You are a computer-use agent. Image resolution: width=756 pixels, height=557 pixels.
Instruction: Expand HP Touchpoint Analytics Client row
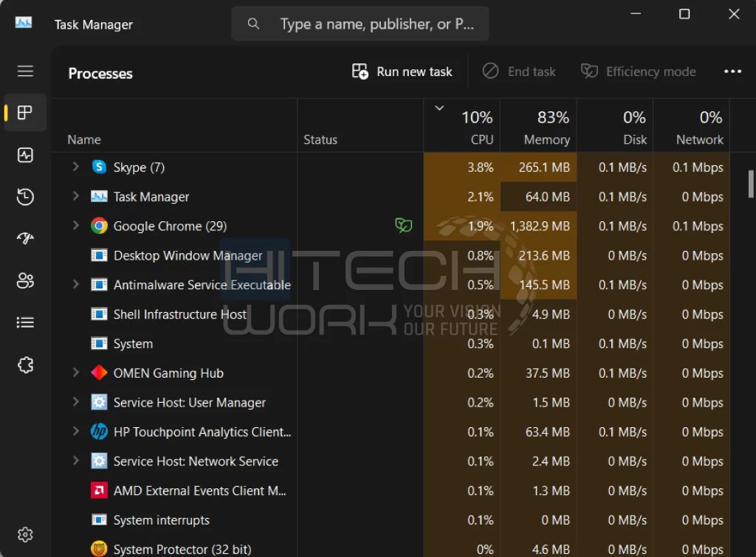pyautogui.click(x=76, y=432)
